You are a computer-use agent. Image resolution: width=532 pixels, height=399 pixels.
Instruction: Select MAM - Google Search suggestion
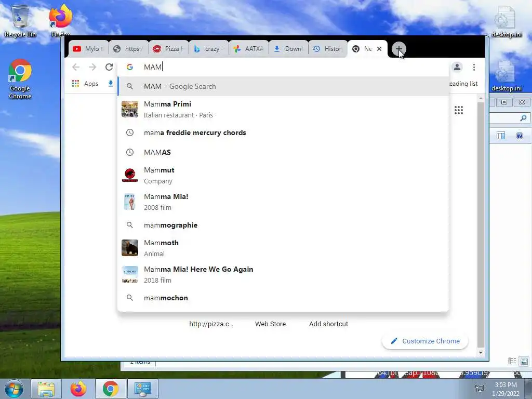pos(283,86)
